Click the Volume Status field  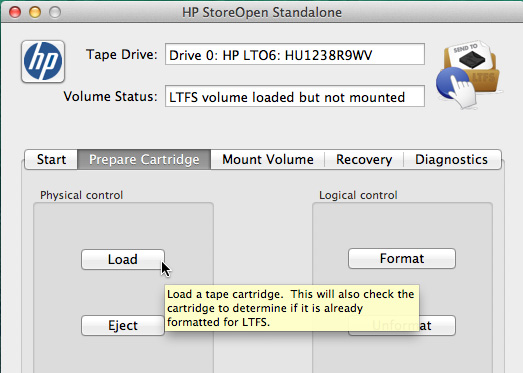(x=295, y=96)
